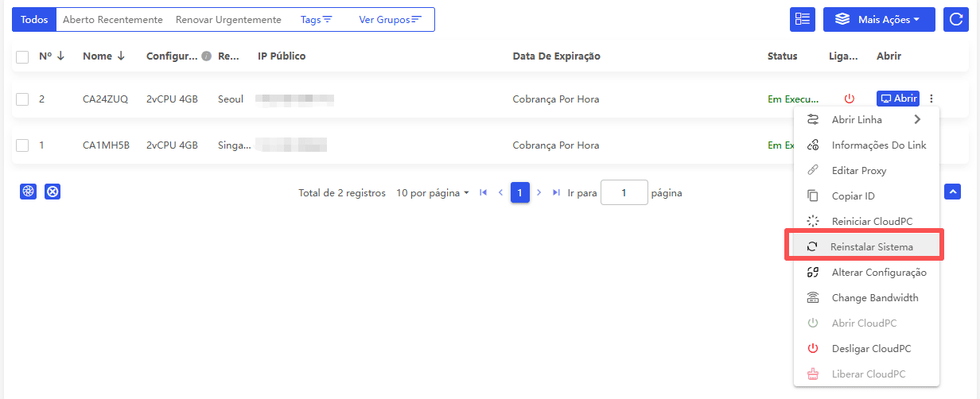This screenshot has height=399, width=980.
Task: Sort by the Nº column
Action: click(52, 56)
